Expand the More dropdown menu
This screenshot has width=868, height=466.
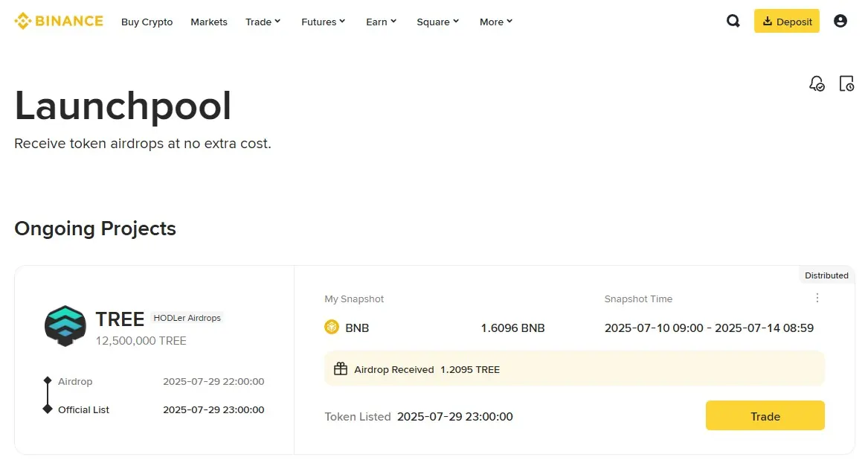click(496, 22)
